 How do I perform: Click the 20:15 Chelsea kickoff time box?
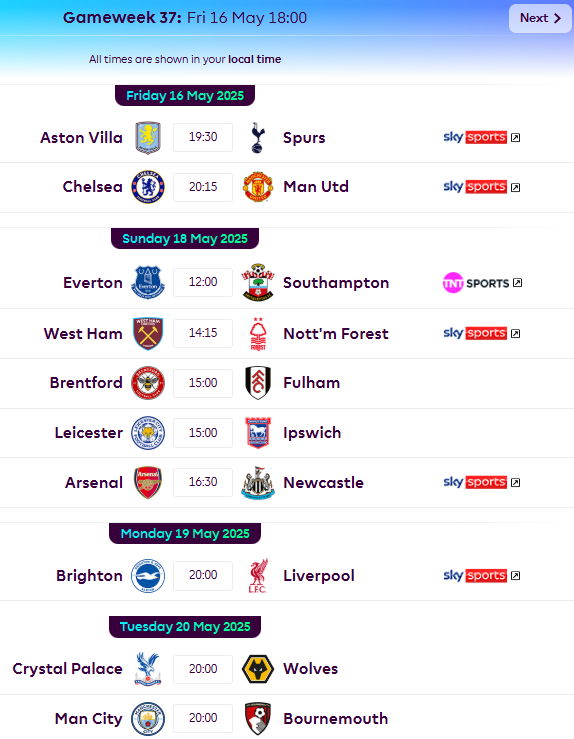(x=203, y=187)
